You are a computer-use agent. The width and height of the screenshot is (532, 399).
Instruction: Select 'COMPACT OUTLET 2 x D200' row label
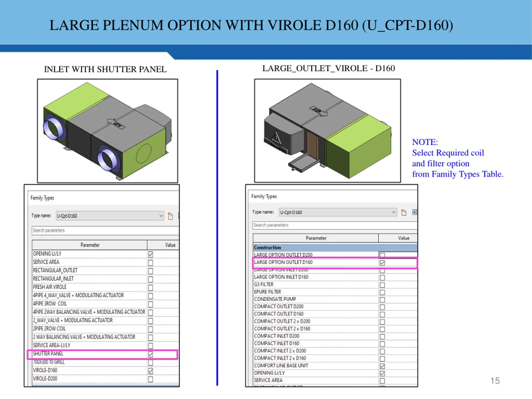point(282,321)
